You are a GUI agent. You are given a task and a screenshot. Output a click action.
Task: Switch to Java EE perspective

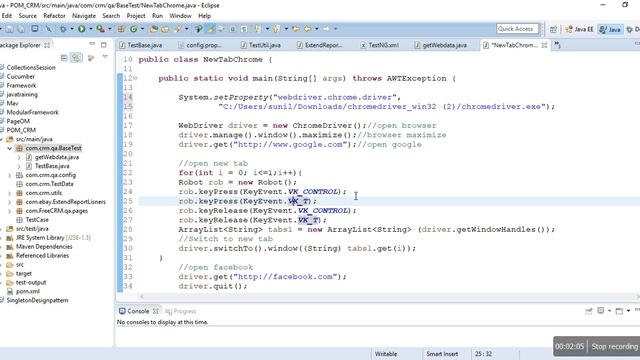point(579,29)
